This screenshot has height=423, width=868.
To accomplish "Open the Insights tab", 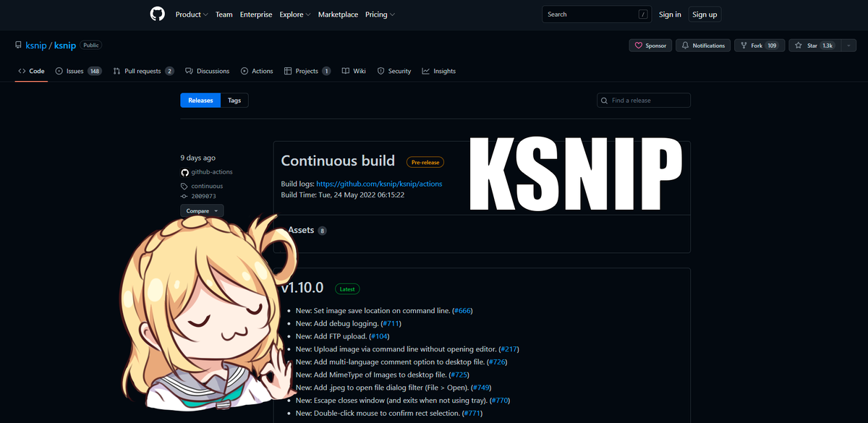I will (x=438, y=71).
